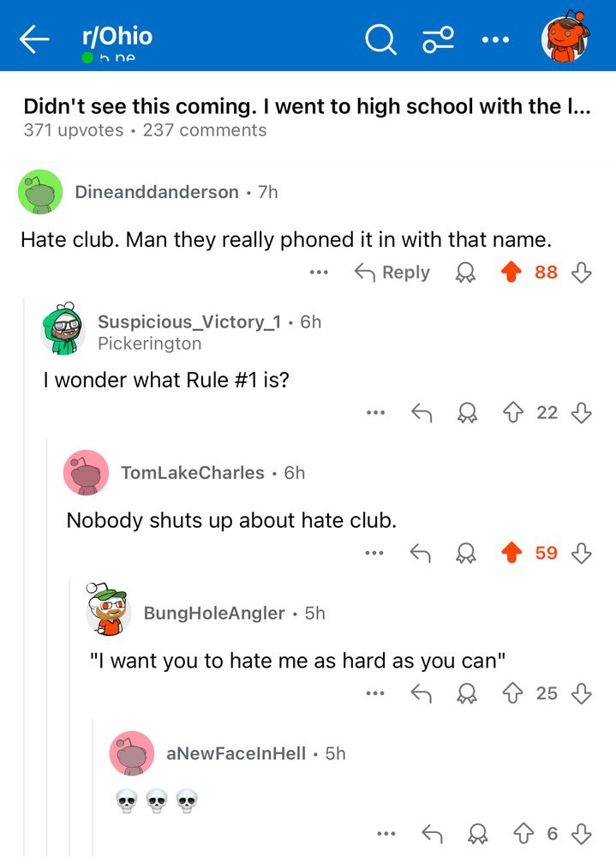The height and width of the screenshot is (857, 616).
Task: Reply to Dineanddanderson's comment
Action: click(x=392, y=272)
